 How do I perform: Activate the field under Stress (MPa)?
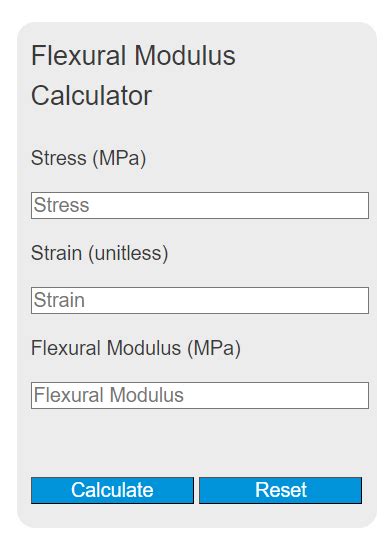click(200, 205)
